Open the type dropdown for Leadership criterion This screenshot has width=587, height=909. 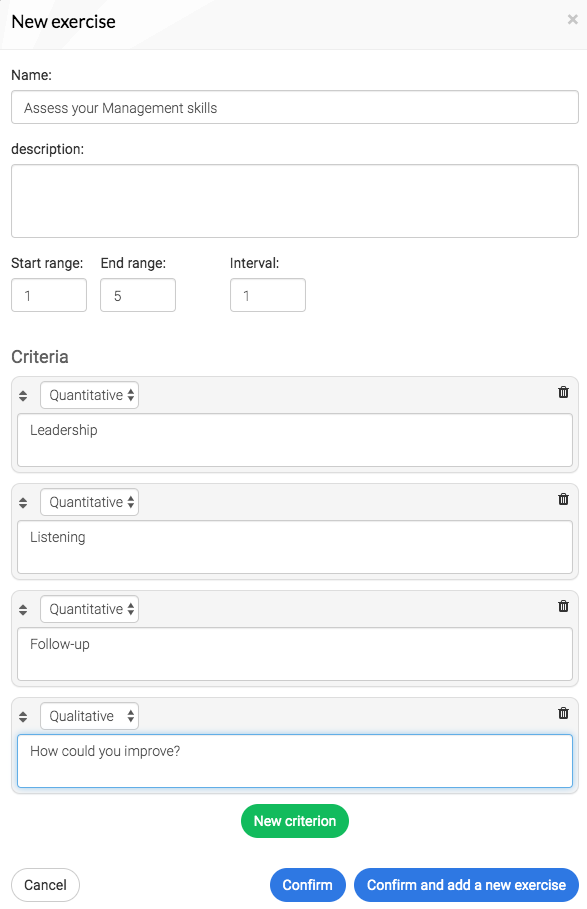pos(89,395)
